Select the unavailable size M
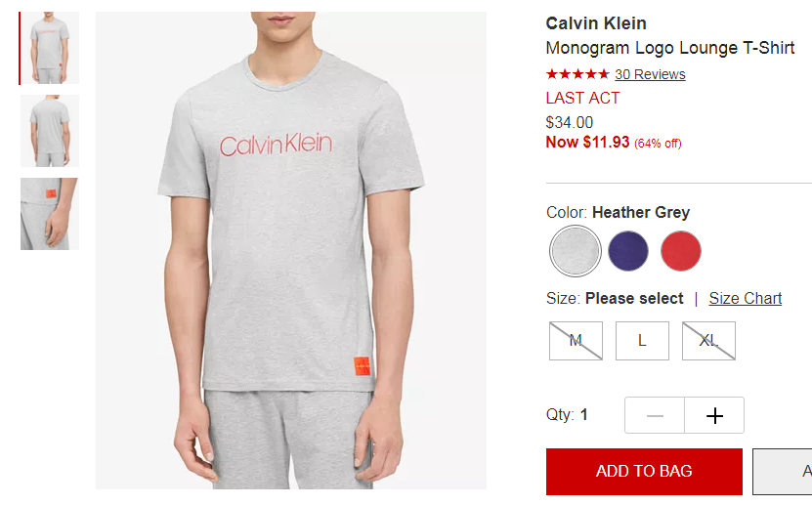Image resolution: width=812 pixels, height=505 pixels. [x=576, y=341]
